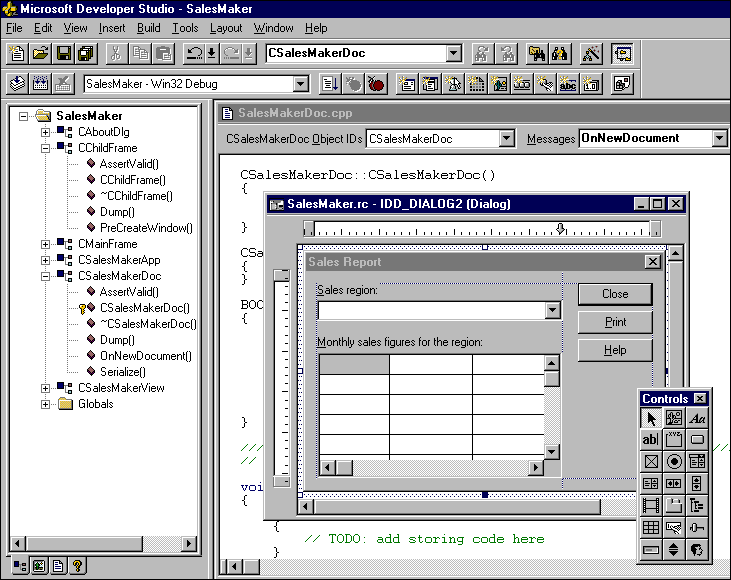Click the Open file folder icon

point(41,54)
